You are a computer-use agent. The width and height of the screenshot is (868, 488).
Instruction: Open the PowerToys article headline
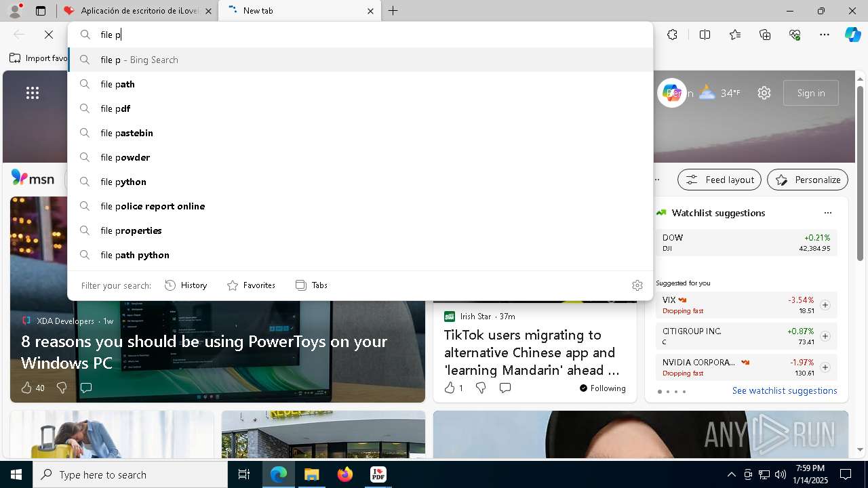pyautogui.click(x=204, y=352)
